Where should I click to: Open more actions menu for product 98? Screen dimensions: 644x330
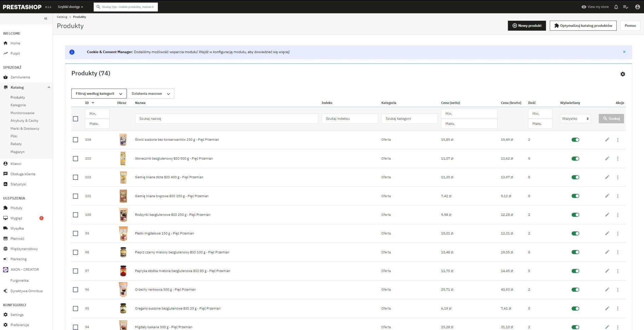click(618, 252)
